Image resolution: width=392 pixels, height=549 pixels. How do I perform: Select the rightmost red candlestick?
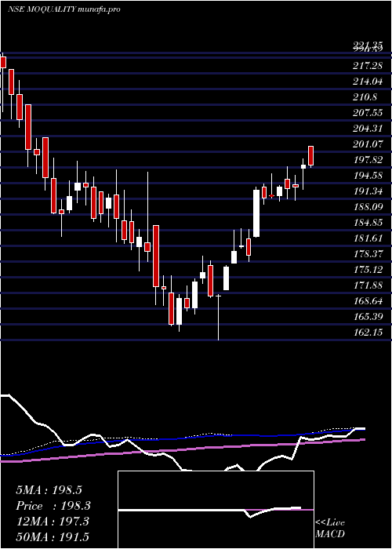(310, 156)
